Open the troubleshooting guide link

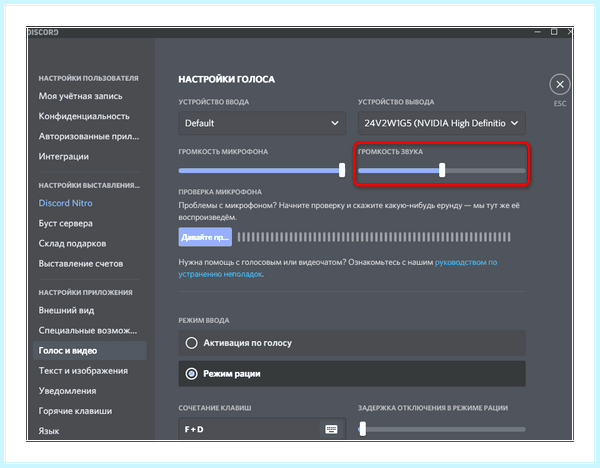[x=338, y=268]
